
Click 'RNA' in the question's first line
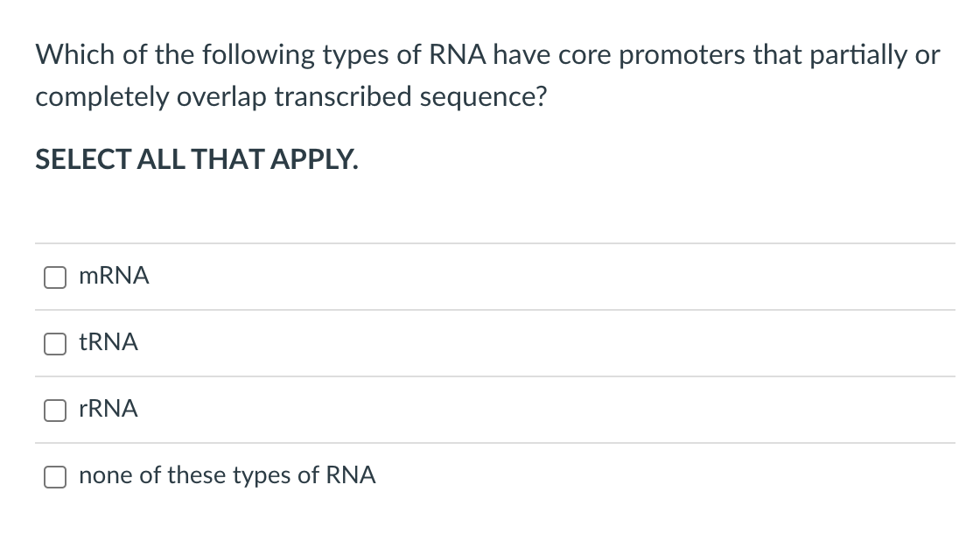click(x=457, y=54)
